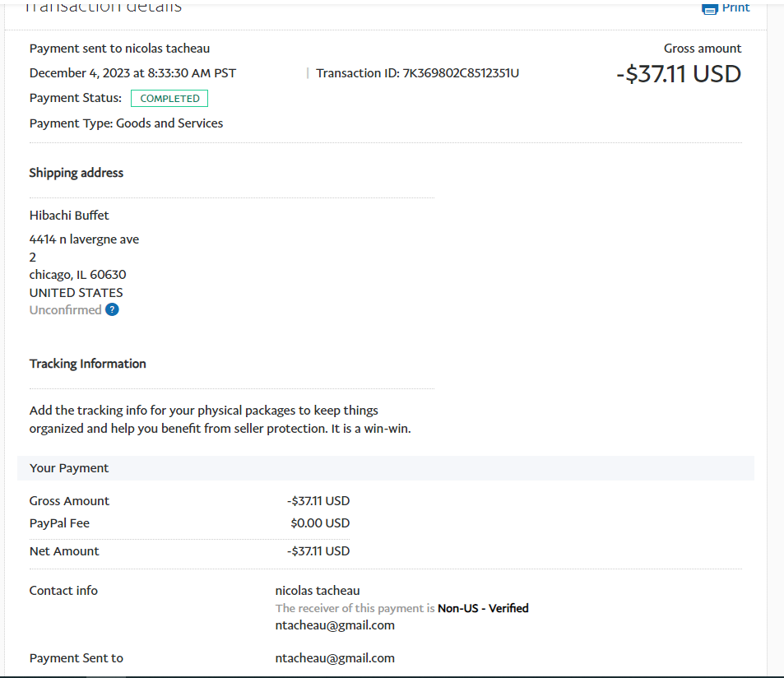Click the Net Amount -$37.11 USD value
This screenshot has width=784, height=678.
(x=318, y=551)
